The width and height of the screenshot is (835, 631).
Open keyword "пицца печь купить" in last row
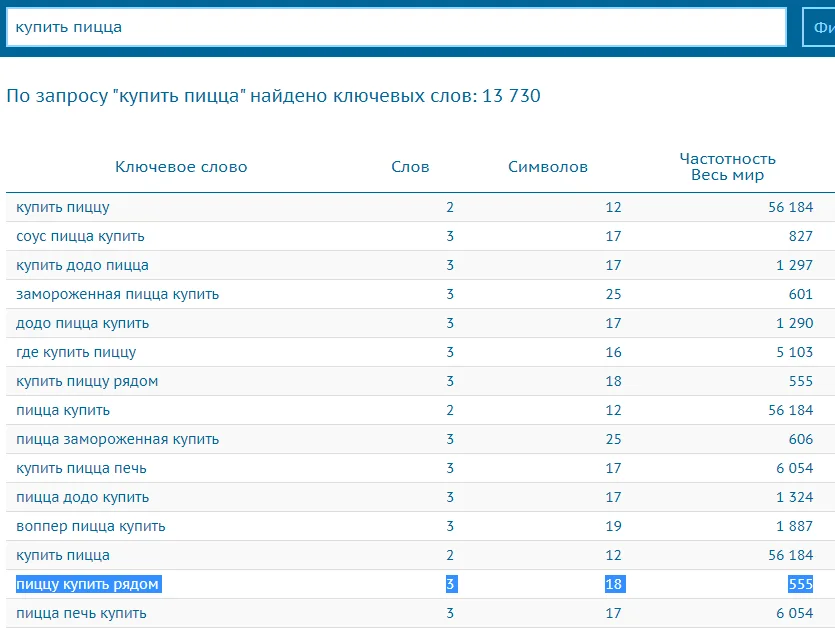[x=81, y=613]
